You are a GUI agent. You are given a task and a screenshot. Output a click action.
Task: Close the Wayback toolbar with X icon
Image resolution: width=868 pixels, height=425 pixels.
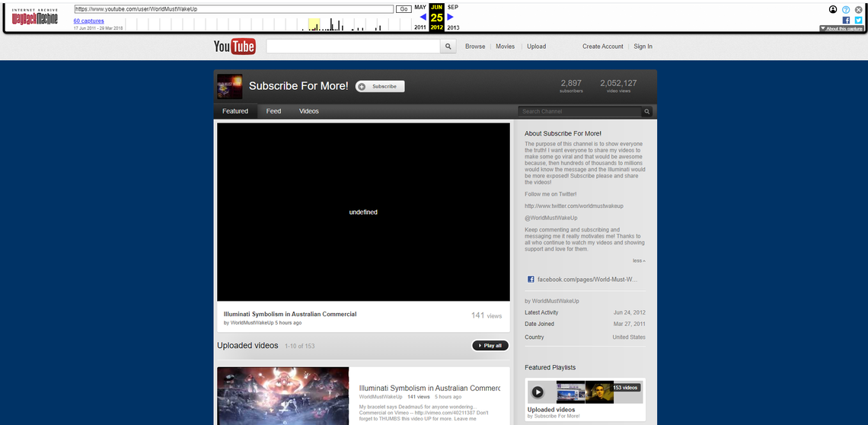point(859,9)
